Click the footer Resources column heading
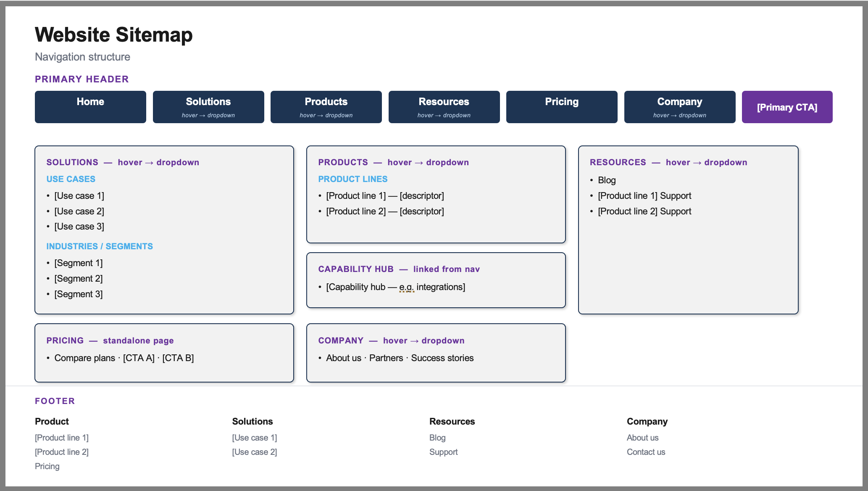 tap(452, 421)
